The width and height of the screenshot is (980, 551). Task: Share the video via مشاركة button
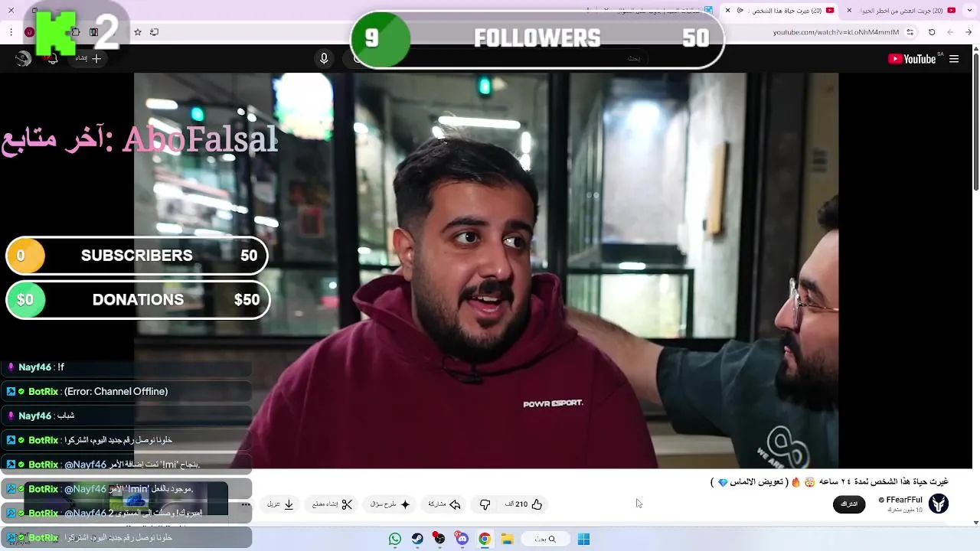[x=444, y=504]
